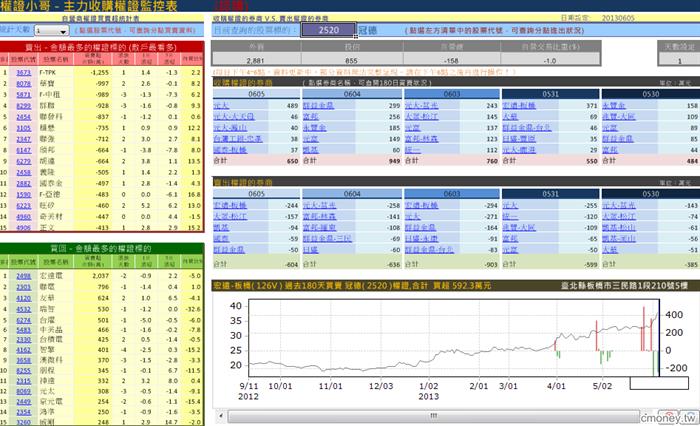Open stock code 2449 link in green table
700x426 pixels.
24,401
